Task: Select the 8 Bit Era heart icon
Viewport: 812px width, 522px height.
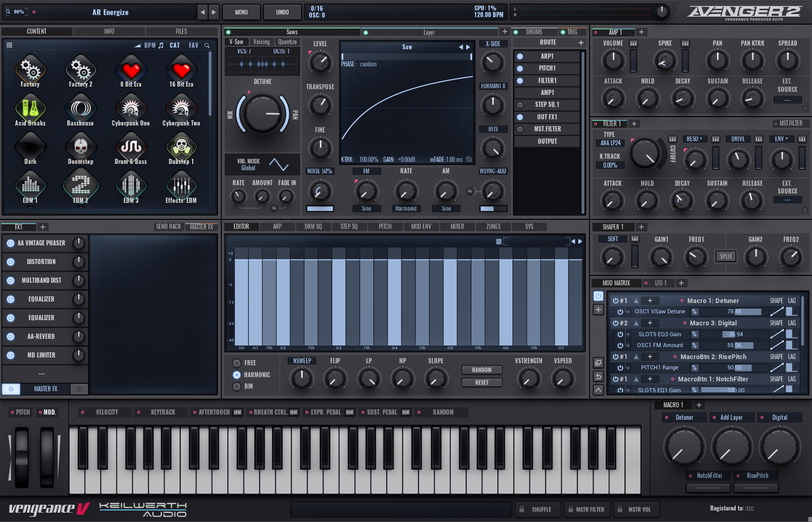Action: tap(131, 70)
